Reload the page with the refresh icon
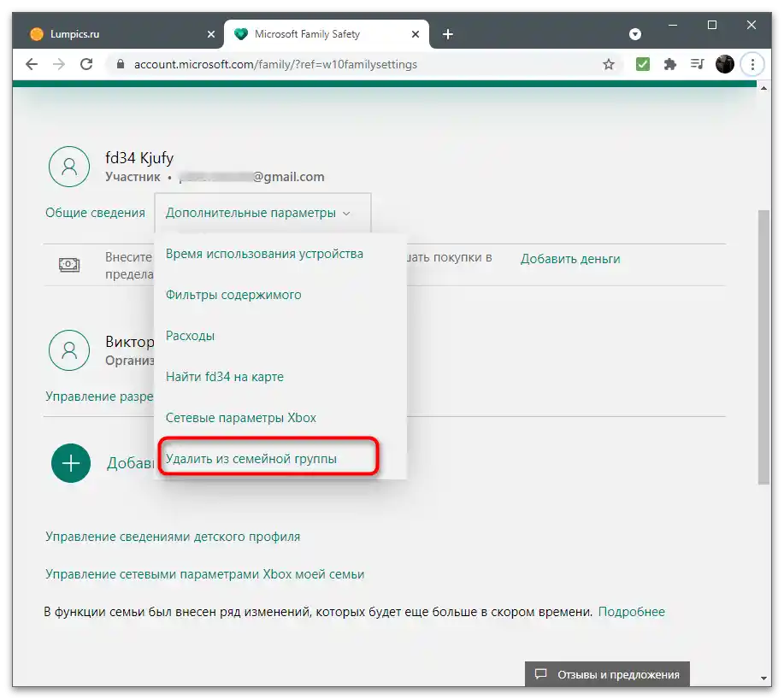The width and height of the screenshot is (784, 699). click(86, 64)
